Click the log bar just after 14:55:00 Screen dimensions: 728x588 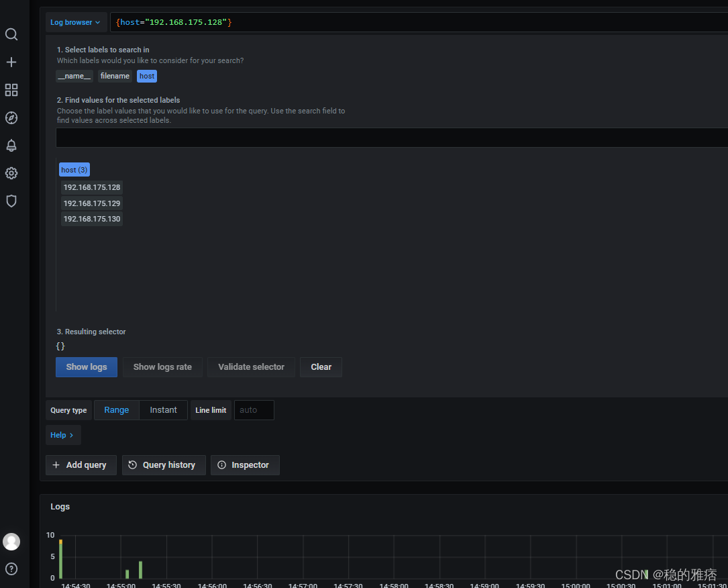[x=127, y=574]
